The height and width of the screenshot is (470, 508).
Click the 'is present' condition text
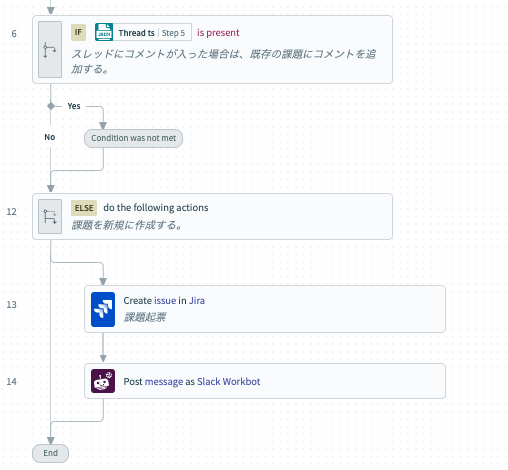218,33
